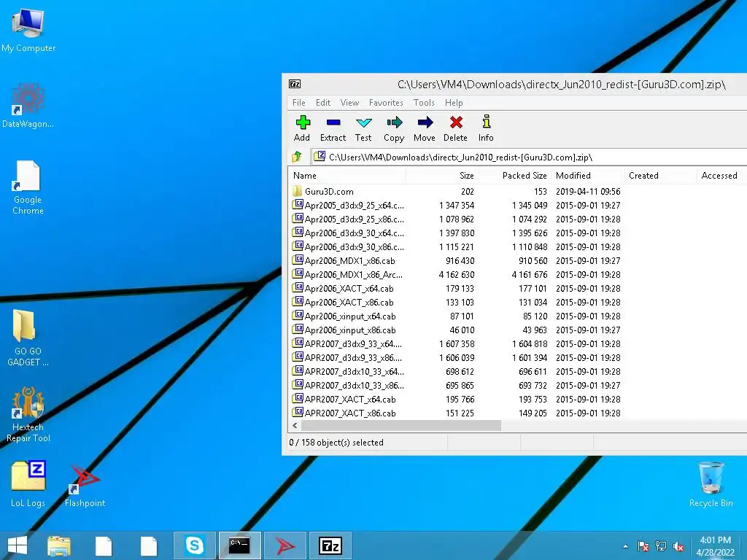
Task: Open the File menu
Action: pos(298,103)
